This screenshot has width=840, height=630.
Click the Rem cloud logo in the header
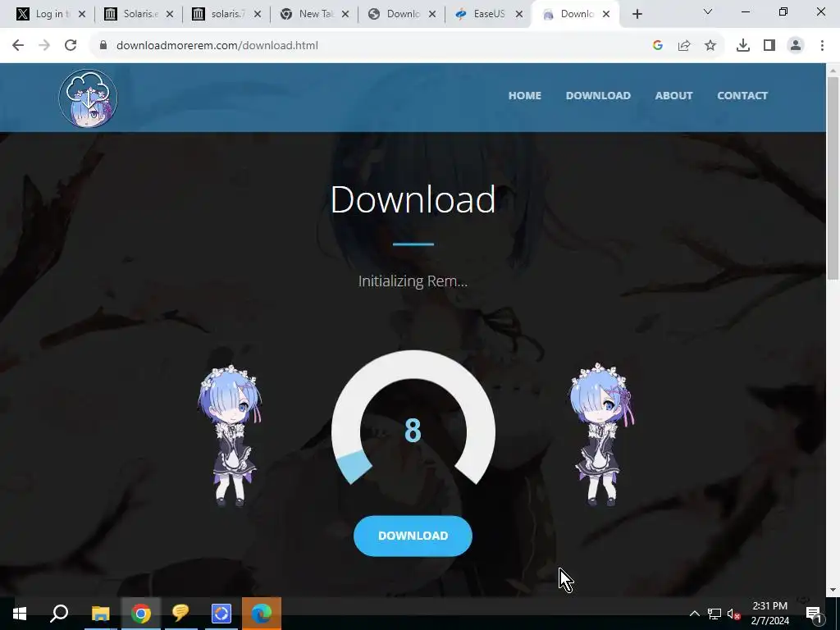88,98
